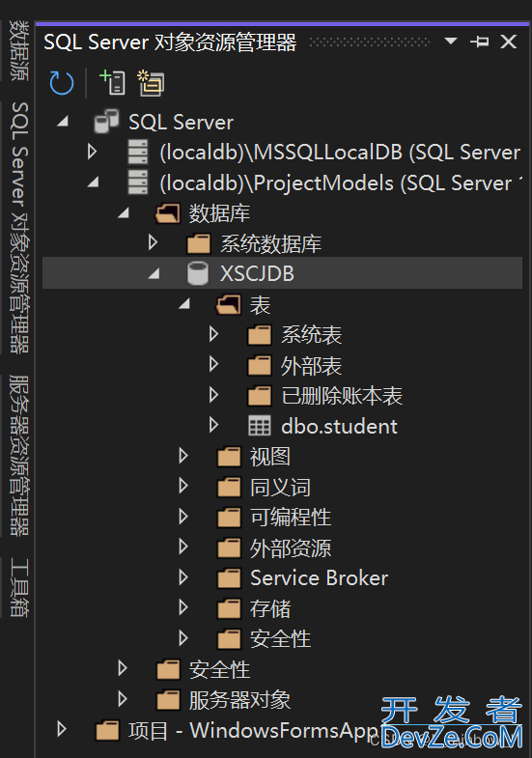Expand the 可编程性 folder
The height and width of the screenshot is (758, 532).
183,517
